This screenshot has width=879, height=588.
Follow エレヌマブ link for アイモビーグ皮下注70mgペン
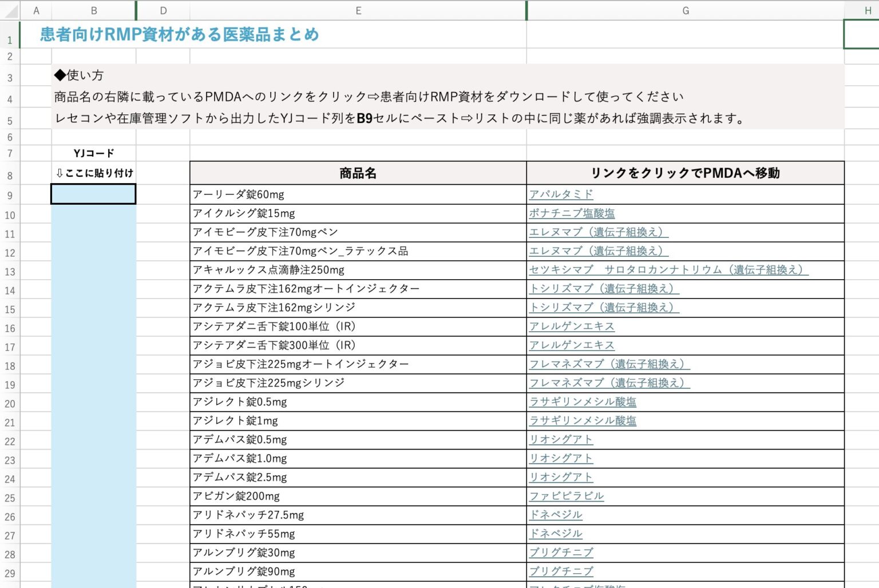(x=599, y=232)
